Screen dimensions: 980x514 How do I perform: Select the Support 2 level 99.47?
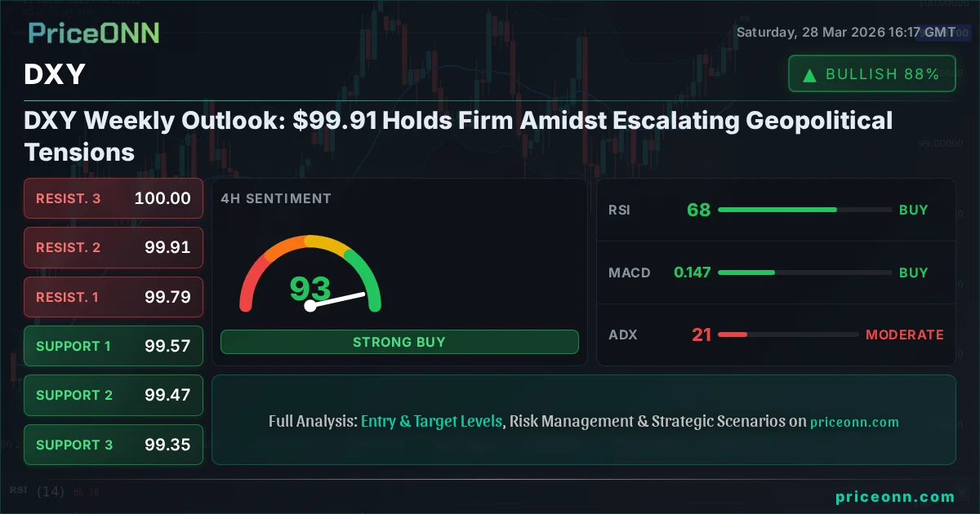coord(114,395)
